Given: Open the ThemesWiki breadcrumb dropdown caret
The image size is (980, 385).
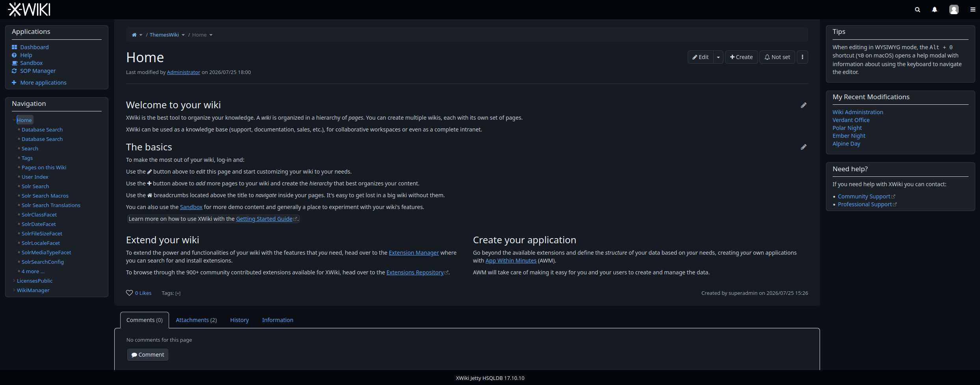Looking at the screenshot, I should click(x=183, y=35).
